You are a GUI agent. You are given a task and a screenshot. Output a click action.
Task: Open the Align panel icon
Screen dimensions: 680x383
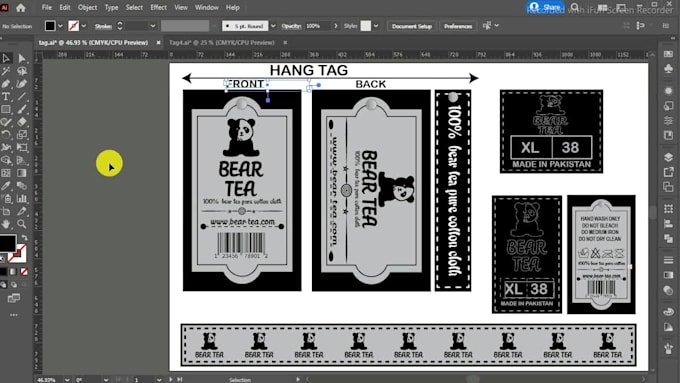pos(668,224)
